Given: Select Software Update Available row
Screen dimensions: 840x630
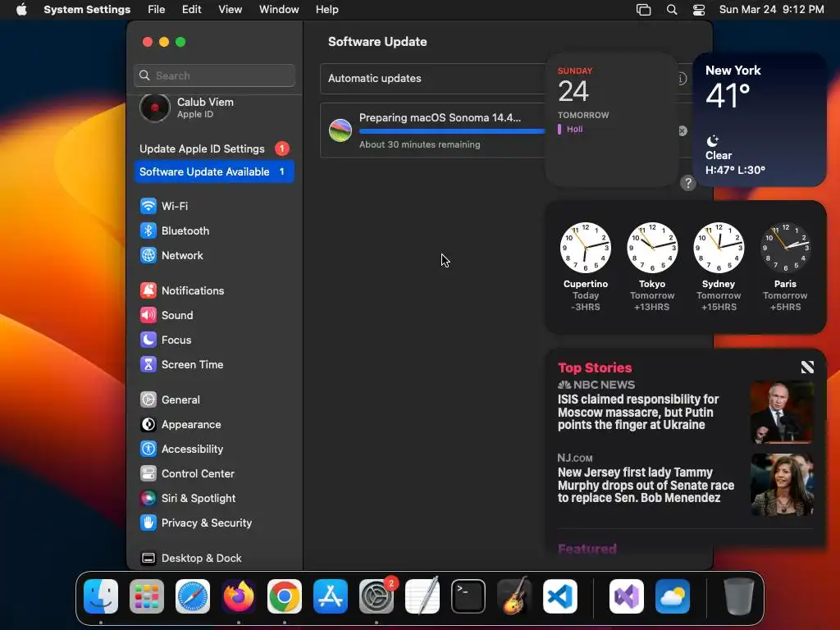Looking at the screenshot, I should point(214,172).
